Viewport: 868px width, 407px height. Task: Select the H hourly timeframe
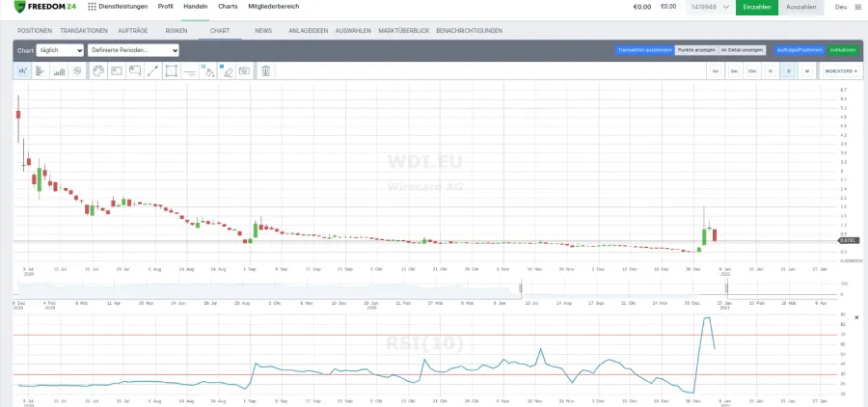(771, 70)
